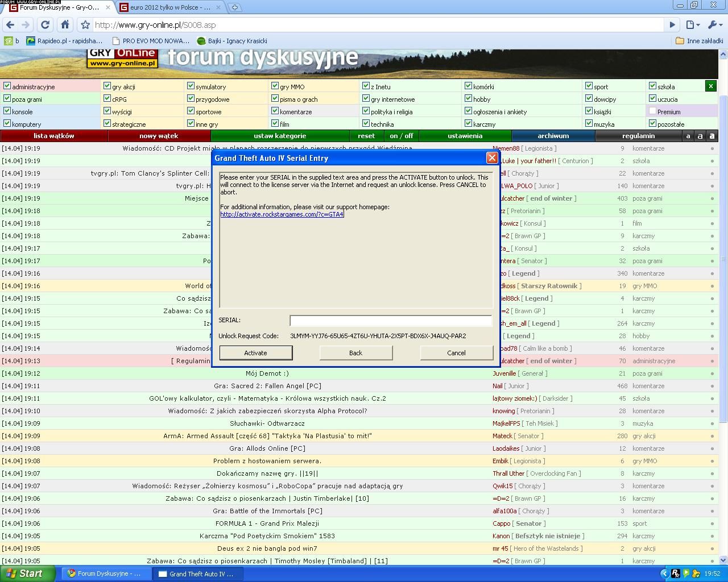Create a thread via nowy wątek
This screenshot has width=728, height=582.
tap(159, 136)
